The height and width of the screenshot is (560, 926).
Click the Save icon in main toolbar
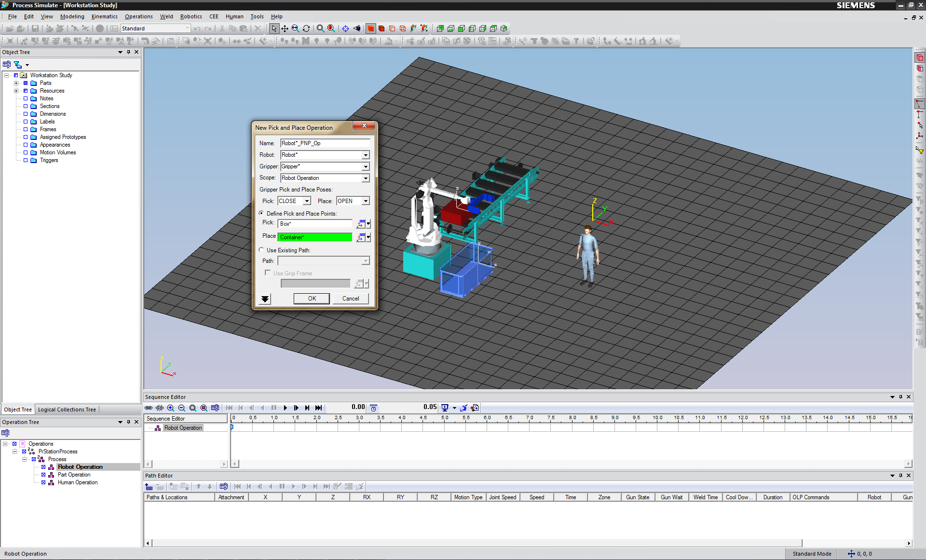tap(35, 28)
